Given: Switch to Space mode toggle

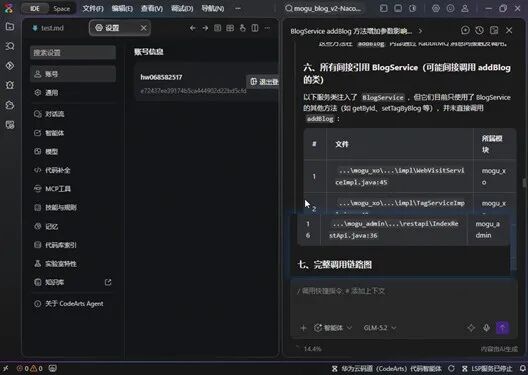Looking at the screenshot, I should coord(62,9).
